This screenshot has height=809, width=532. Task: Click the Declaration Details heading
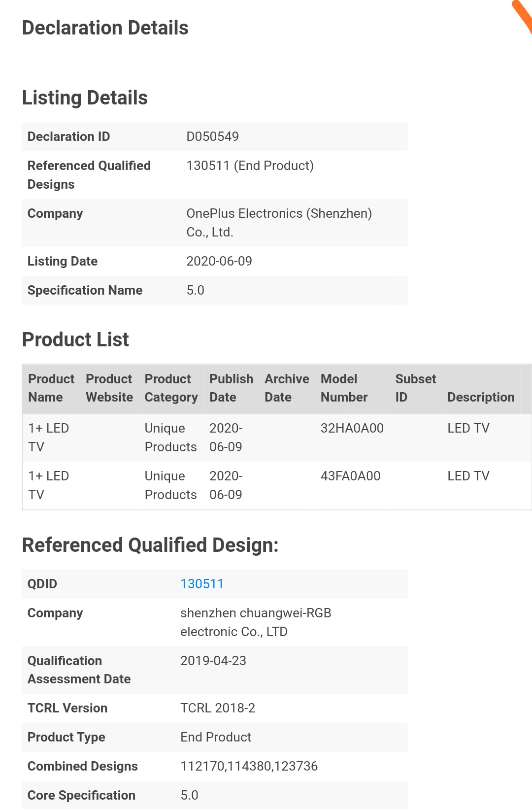[105, 28]
